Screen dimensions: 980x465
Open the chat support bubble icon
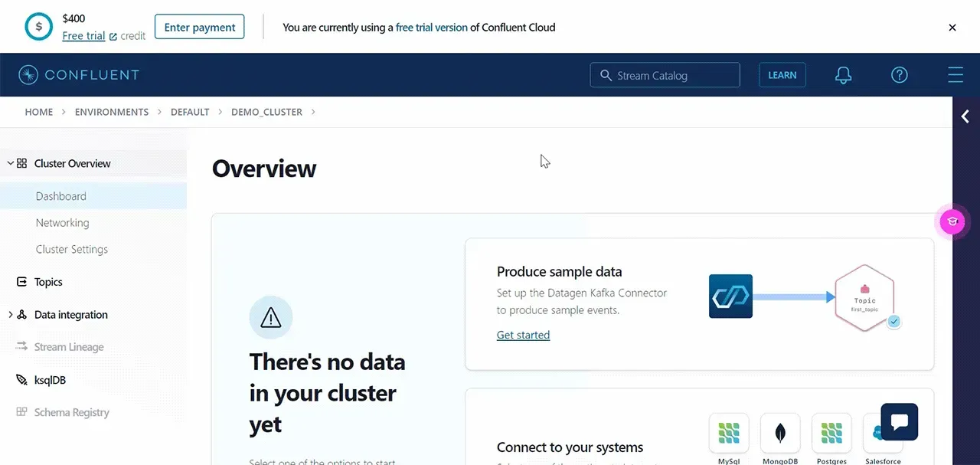(899, 421)
